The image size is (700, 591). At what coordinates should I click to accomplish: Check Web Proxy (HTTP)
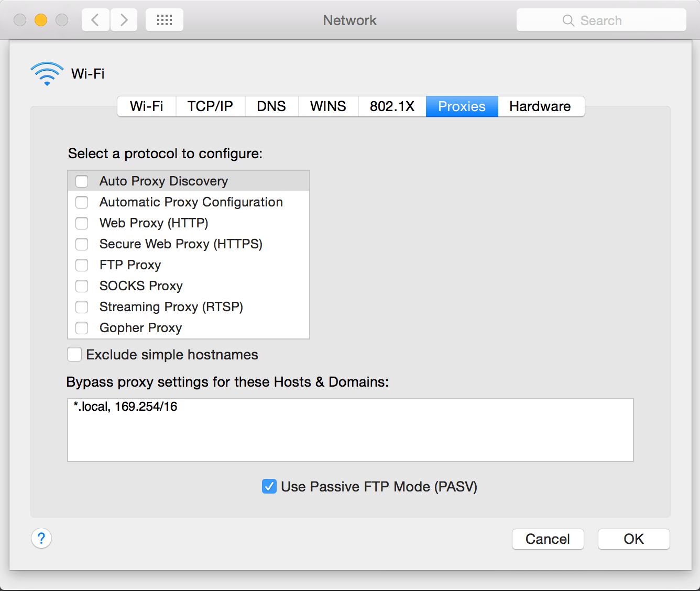[82, 223]
